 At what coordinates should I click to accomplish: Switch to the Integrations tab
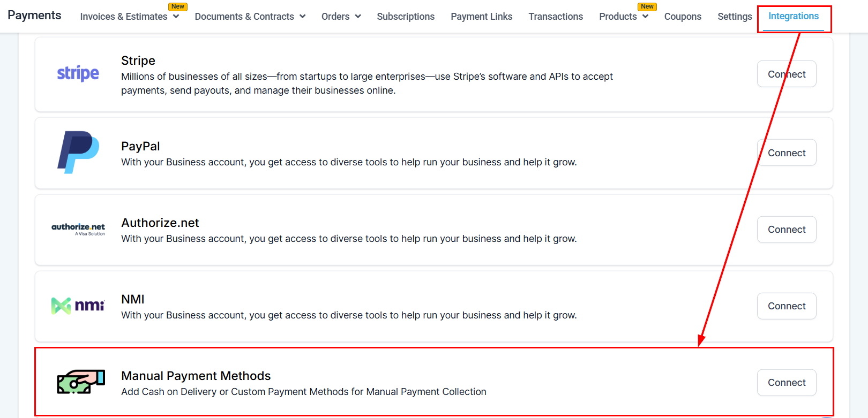tap(793, 16)
